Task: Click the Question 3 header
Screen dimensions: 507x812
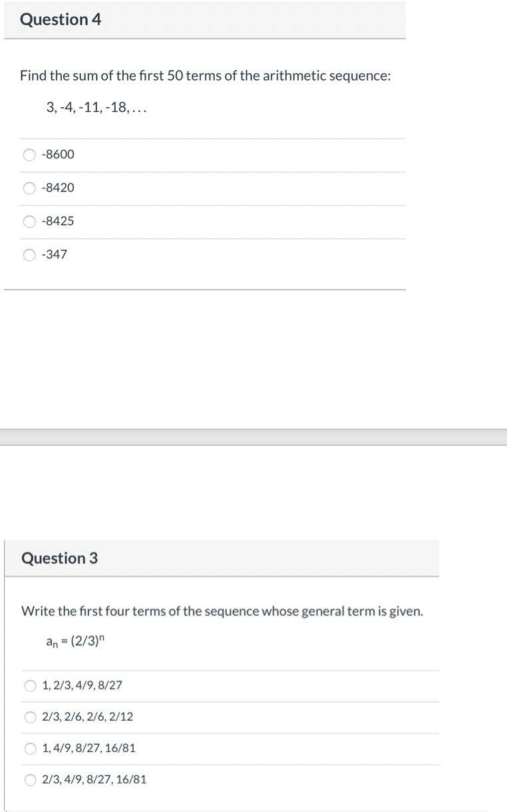Action: pos(59,558)
